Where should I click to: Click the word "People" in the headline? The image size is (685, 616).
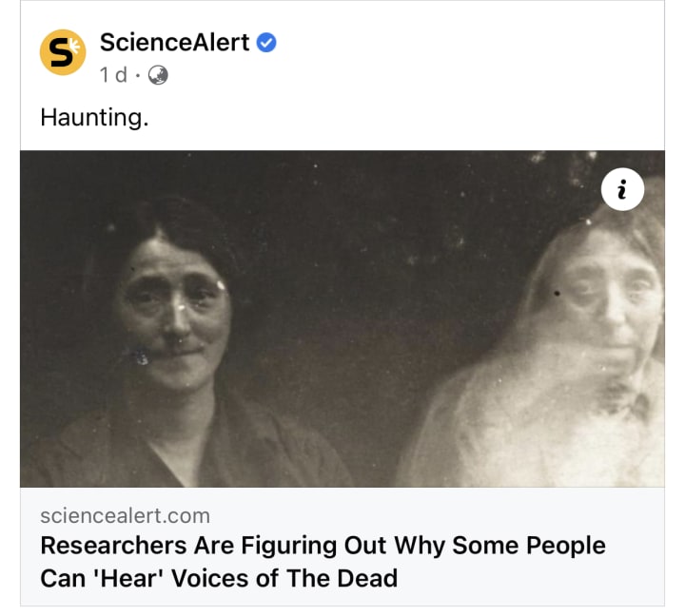click(566, 546)
